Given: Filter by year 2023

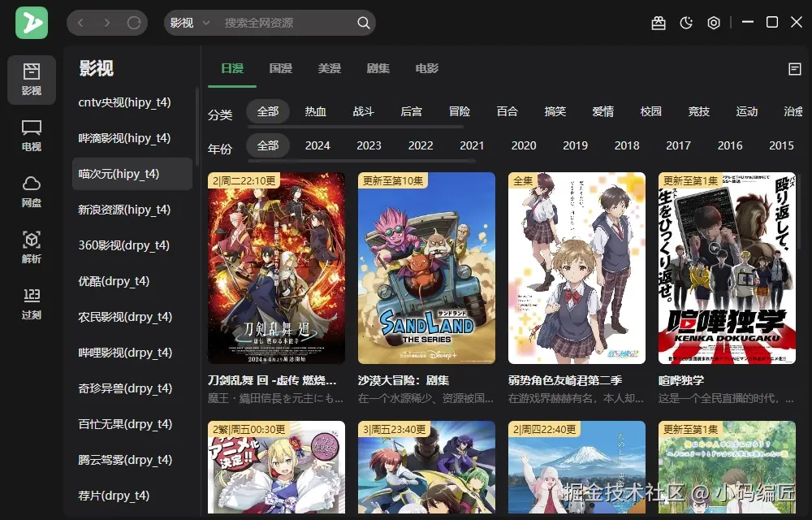Looking at the screenshot, I should click(x=369, y=145).
